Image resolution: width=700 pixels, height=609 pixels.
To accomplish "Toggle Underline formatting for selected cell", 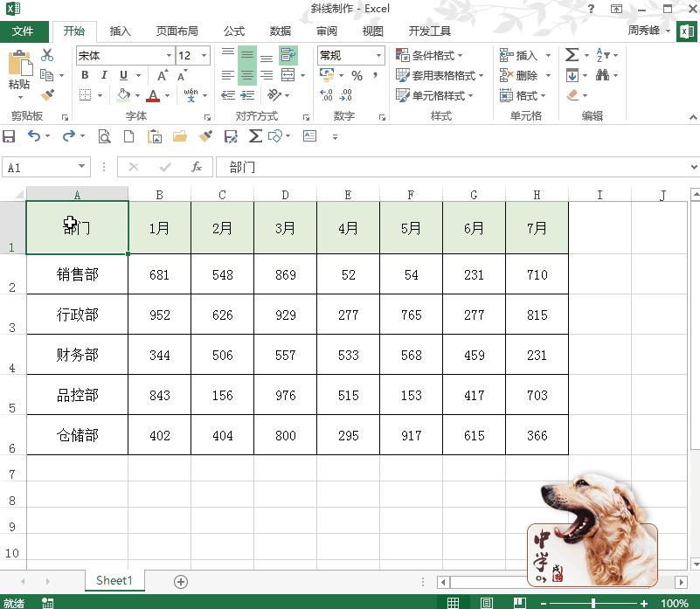I will tap(121, 74).
